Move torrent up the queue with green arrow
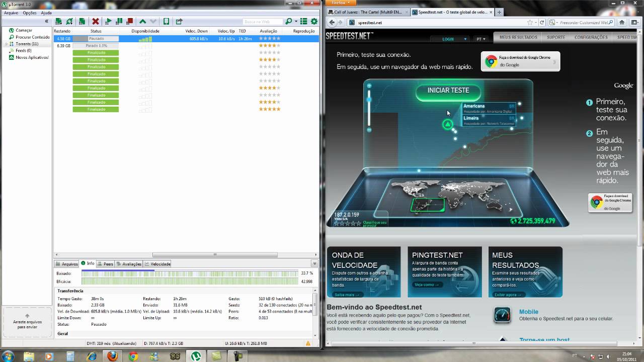The height and width of the screenshot is (362, 644). coord(143,22)
